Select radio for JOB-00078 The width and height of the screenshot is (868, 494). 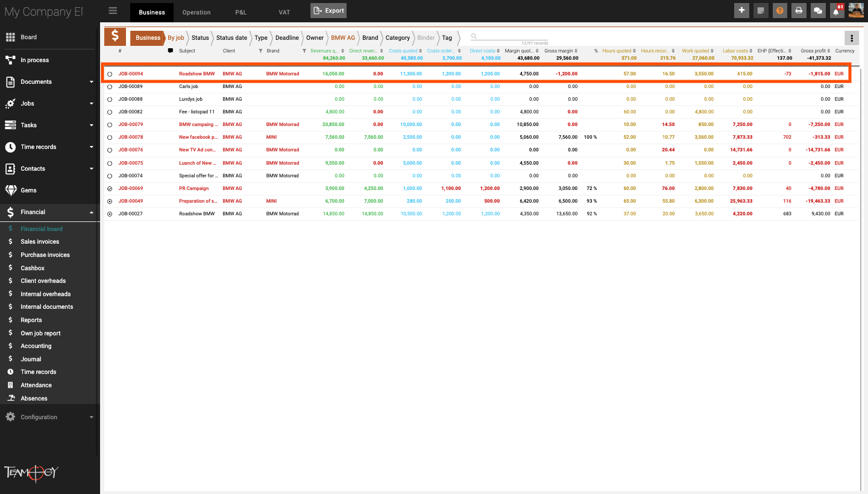[110, 138]
